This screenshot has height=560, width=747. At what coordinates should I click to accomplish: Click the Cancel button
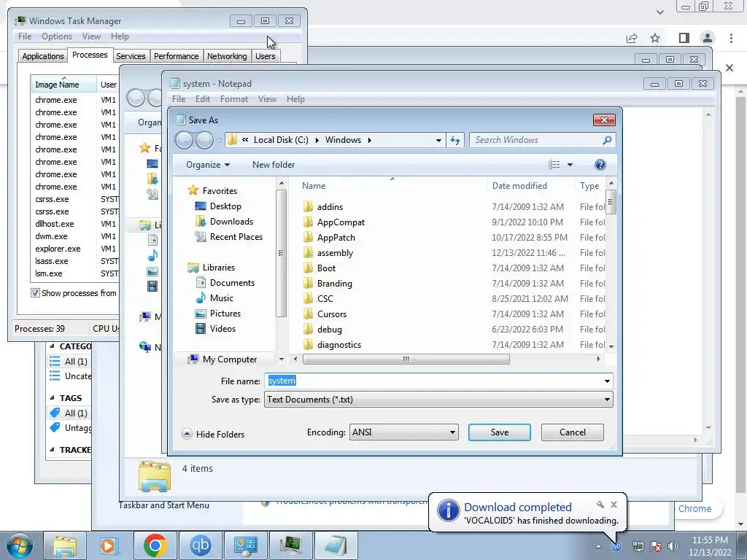coord(572,432)
